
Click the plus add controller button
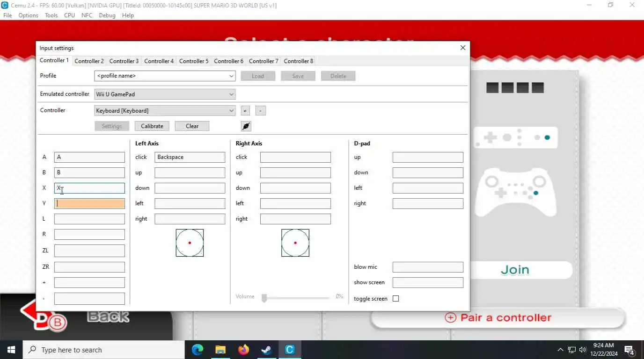[245, 111]
